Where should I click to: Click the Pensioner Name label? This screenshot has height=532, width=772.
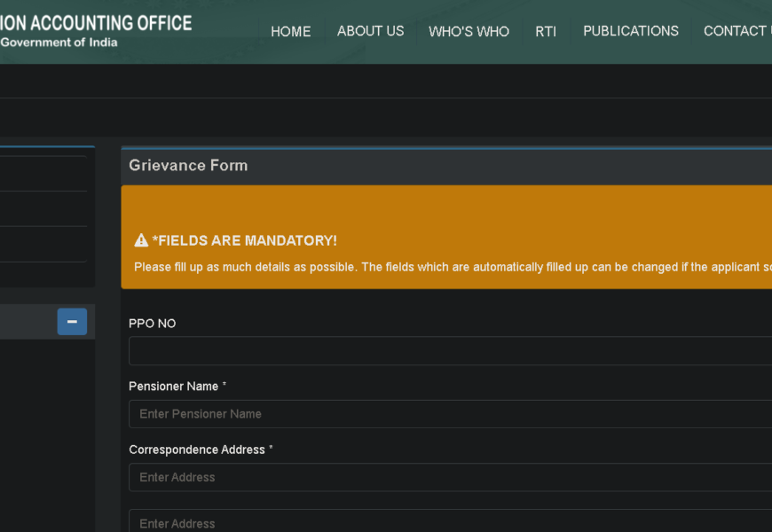177,387
